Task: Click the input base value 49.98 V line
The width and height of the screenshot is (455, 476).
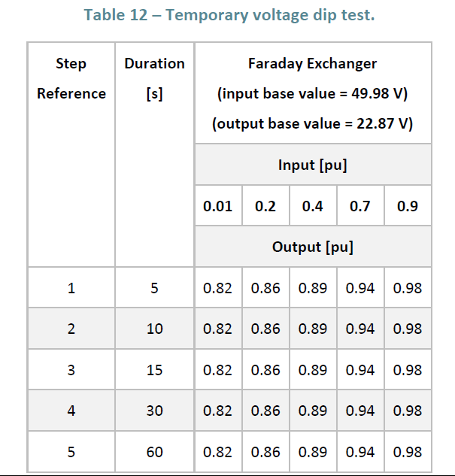Action: (x=312, y=94)
